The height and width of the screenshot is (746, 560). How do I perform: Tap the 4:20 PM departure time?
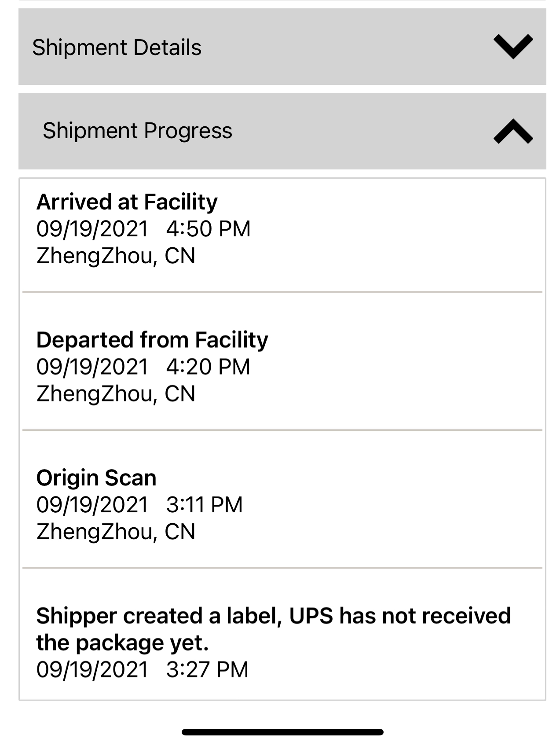click(208, 367)
